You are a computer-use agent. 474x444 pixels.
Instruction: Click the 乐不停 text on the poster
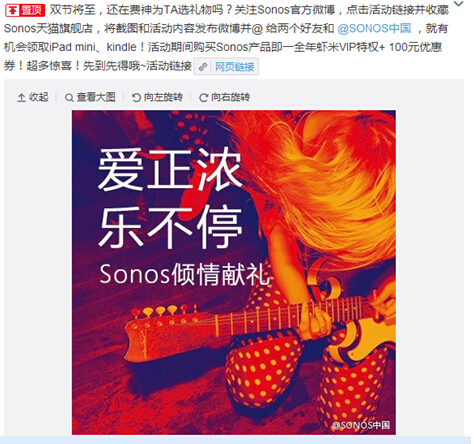point(170,227)
